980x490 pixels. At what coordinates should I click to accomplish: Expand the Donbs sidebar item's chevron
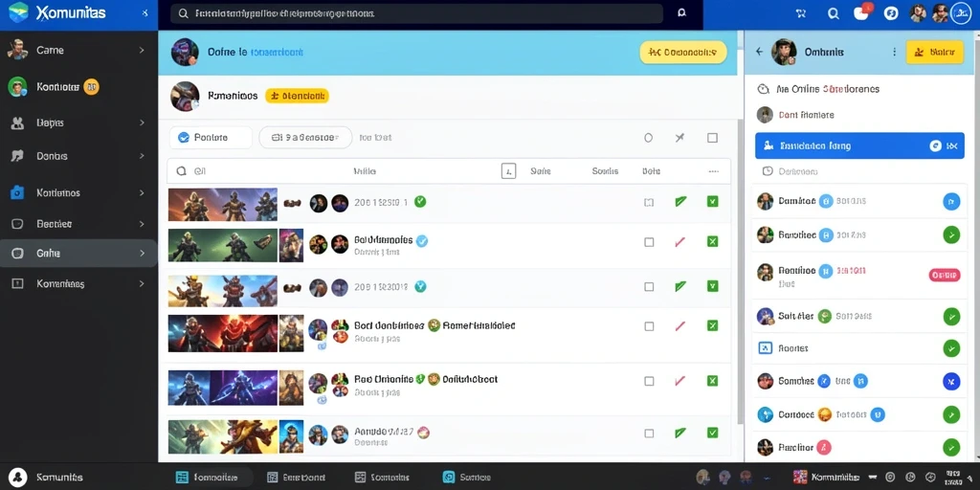pos(142,156)
